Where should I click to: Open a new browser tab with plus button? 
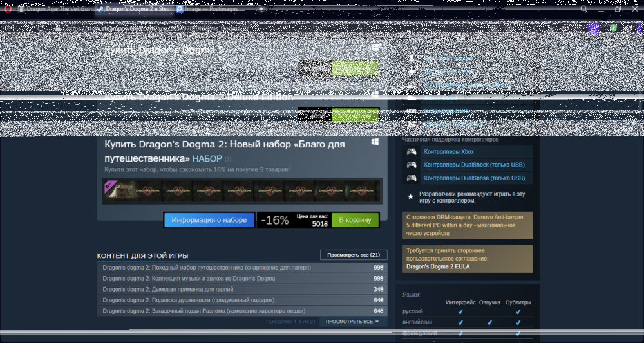(261, 8)
